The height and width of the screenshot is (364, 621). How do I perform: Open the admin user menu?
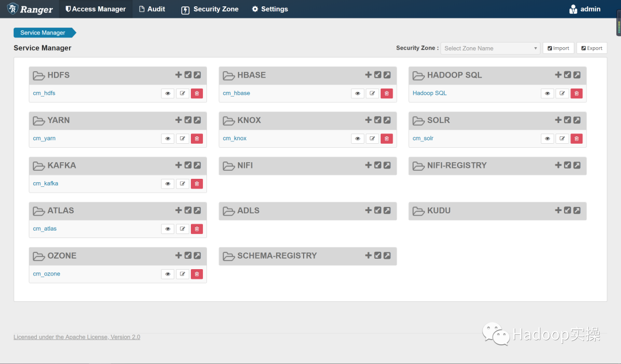point(585,9)
